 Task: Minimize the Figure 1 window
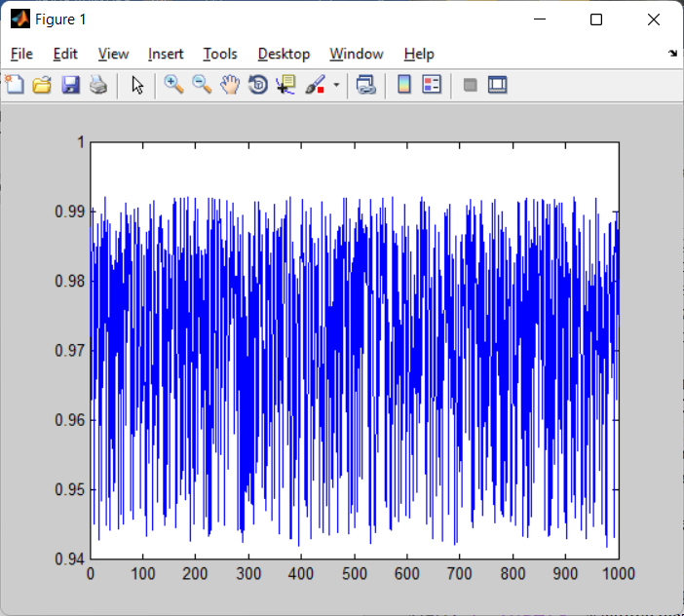tap(540, 19)
